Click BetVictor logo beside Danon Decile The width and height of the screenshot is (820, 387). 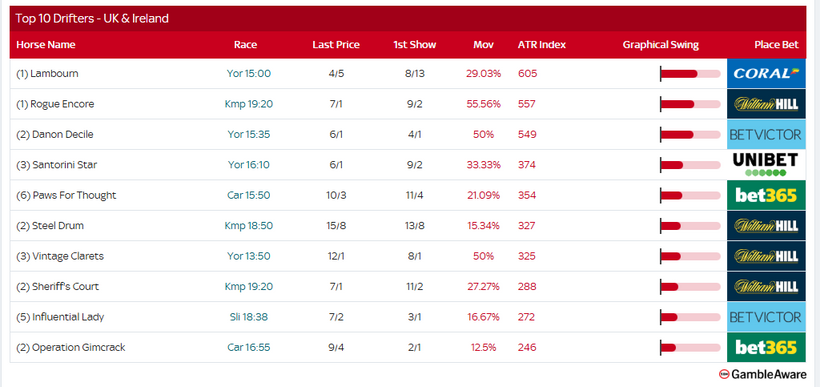(766, 134)
